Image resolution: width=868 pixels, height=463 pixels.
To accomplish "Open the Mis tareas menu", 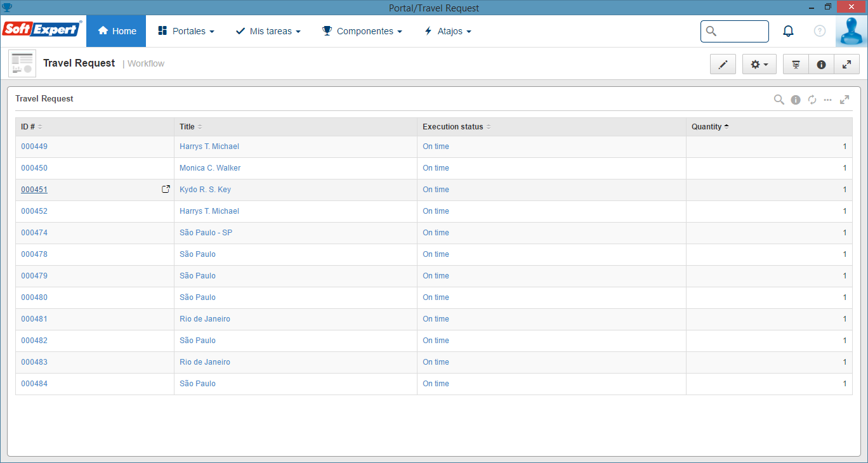I will click(268, 31).
